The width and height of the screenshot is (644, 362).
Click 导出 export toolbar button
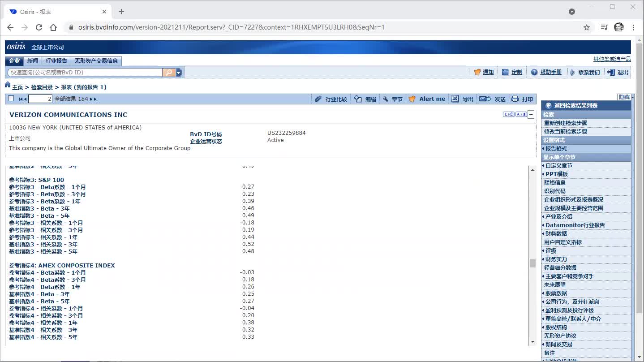tap(463, 99)
